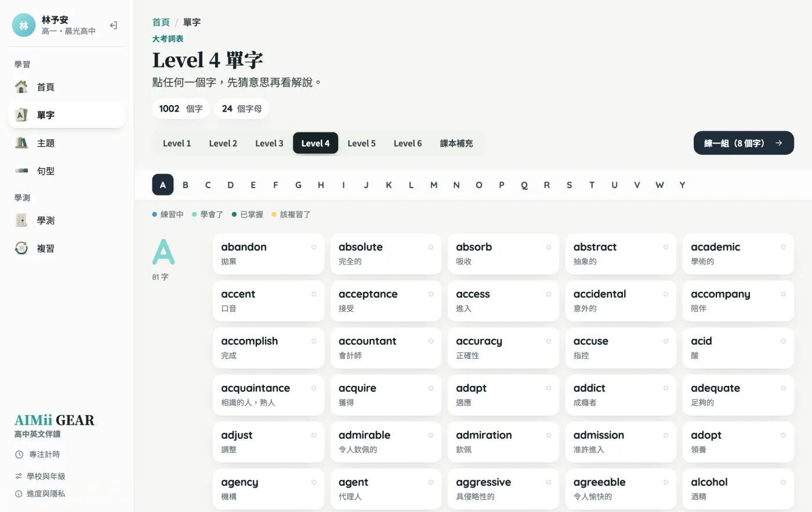Switch to the Level 3 tab
Screen dimensions: 812x512
[269, 143]
